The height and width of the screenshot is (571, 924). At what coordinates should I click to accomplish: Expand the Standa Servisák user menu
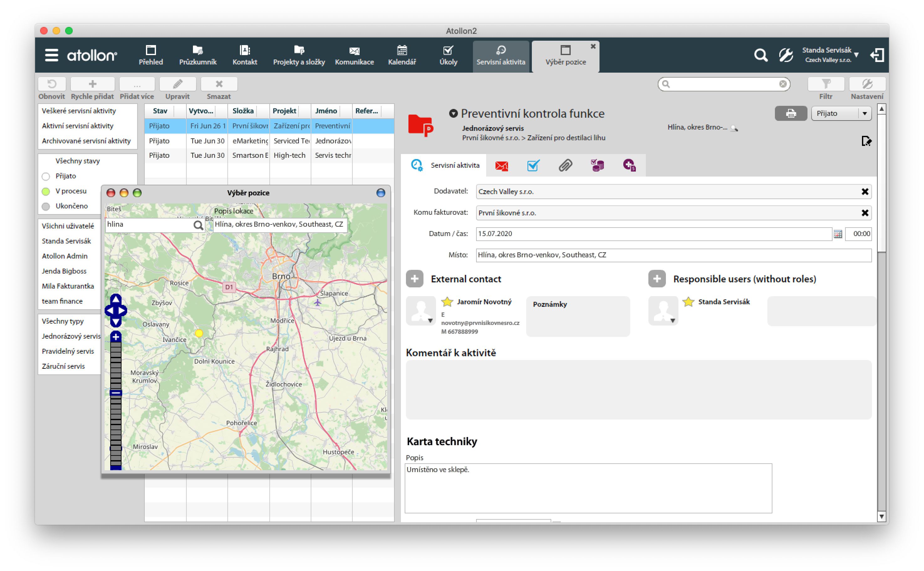(856, 55)
